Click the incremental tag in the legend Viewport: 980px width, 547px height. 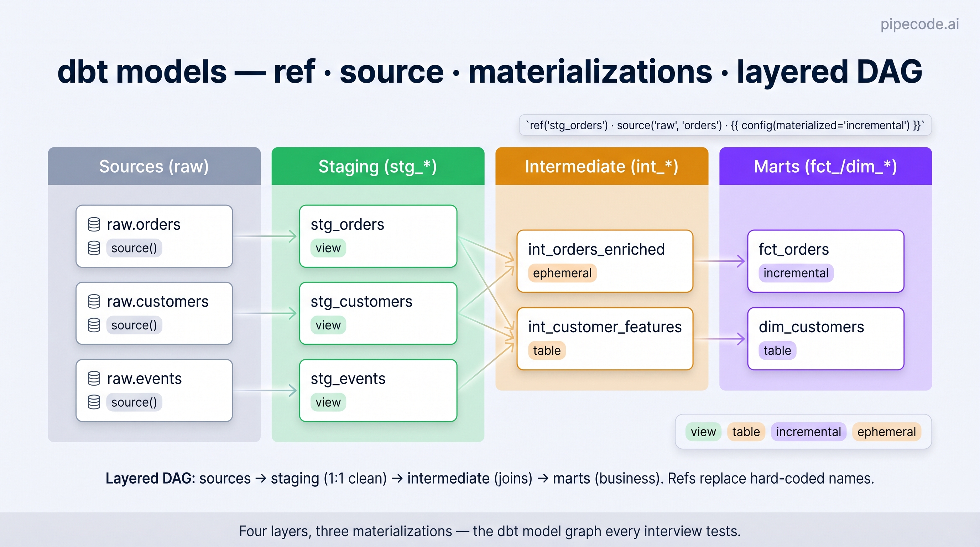pyautogui.click(x=808, y=432)
